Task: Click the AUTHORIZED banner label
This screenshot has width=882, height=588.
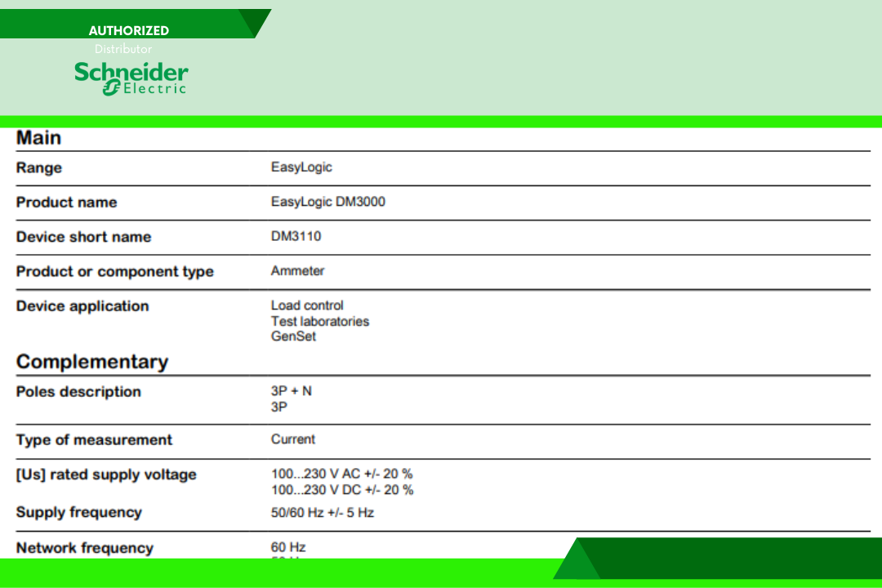Action: (x=129, y=30)
